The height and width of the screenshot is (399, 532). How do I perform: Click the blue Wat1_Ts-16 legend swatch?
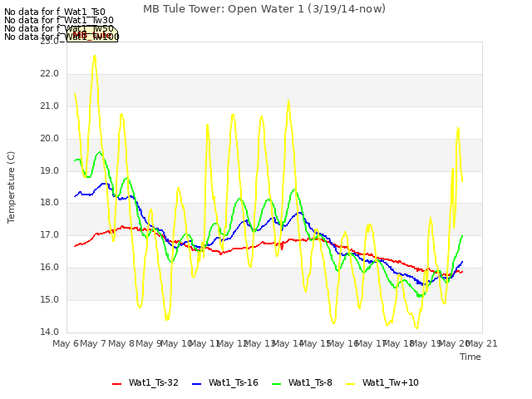(x=196, y=384)
